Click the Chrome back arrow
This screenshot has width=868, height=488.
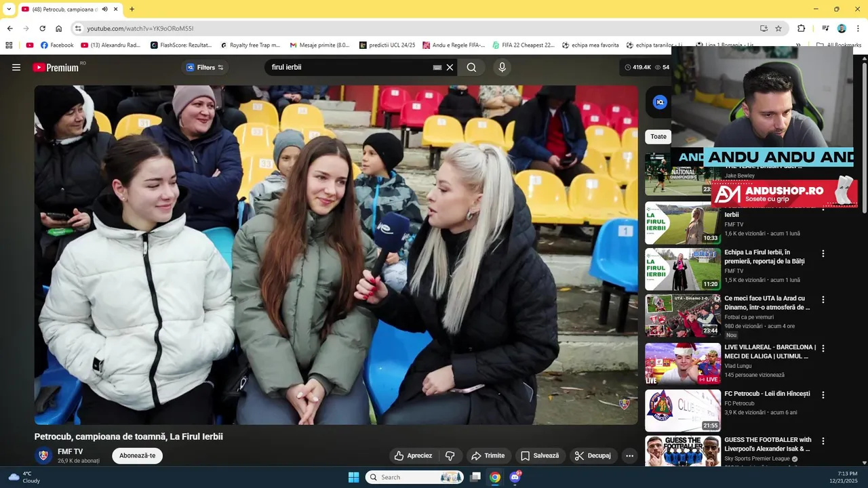(x=9, y=28)
